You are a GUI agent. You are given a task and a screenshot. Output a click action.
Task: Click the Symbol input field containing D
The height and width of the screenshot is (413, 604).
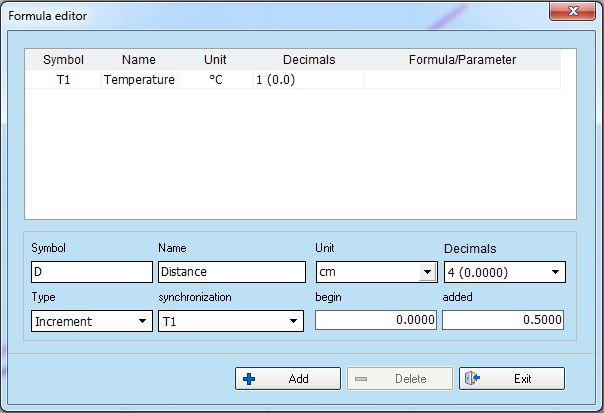point(91,272)
